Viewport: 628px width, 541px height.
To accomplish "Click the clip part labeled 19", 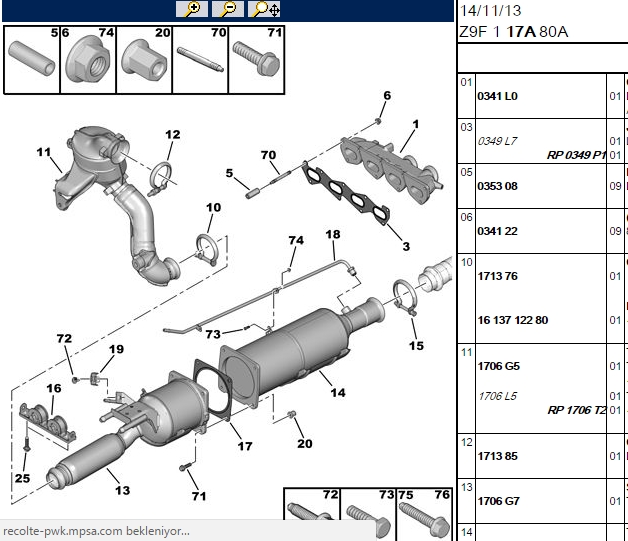I will pos(95,378).
